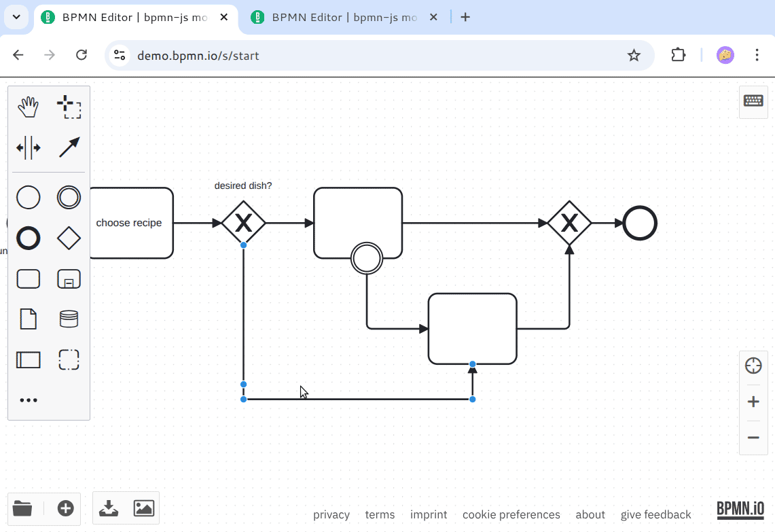The width and height of the screenshot is (775, 532).
Task: Expand the palette's more tools dots
Action: (x=28, y=400)
